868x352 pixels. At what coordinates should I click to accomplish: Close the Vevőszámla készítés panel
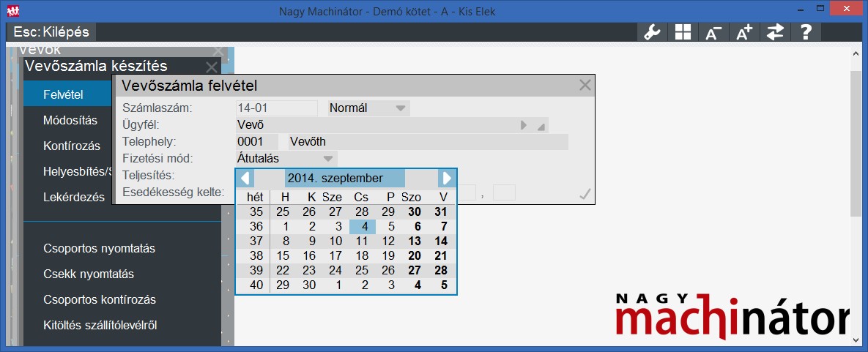coord(212,67)
